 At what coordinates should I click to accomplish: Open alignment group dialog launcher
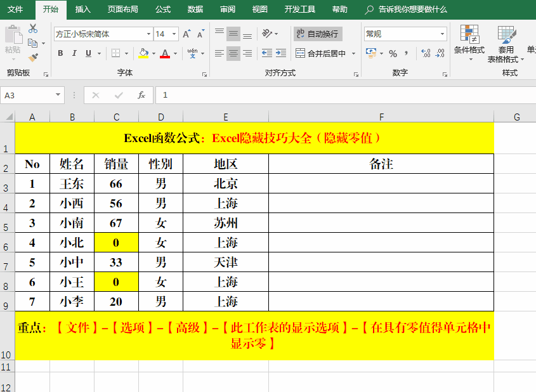point(356,74)
